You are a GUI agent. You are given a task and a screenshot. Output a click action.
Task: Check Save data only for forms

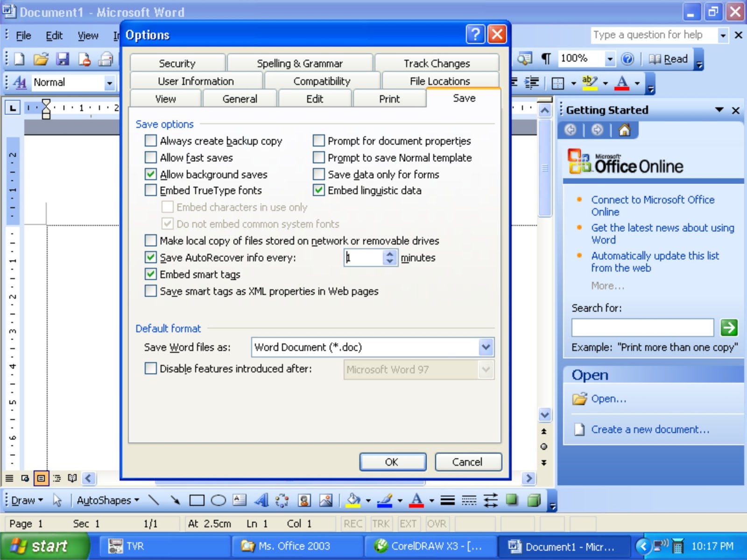[319, 174]
